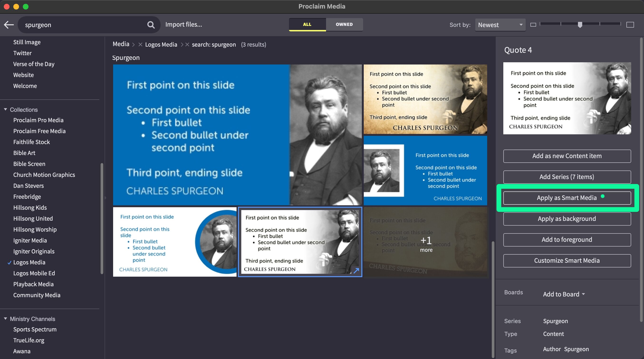Select Verse of the Day
Image resolution: width=644 pixels, height=359 pixels.
click(x=34, y=64)
